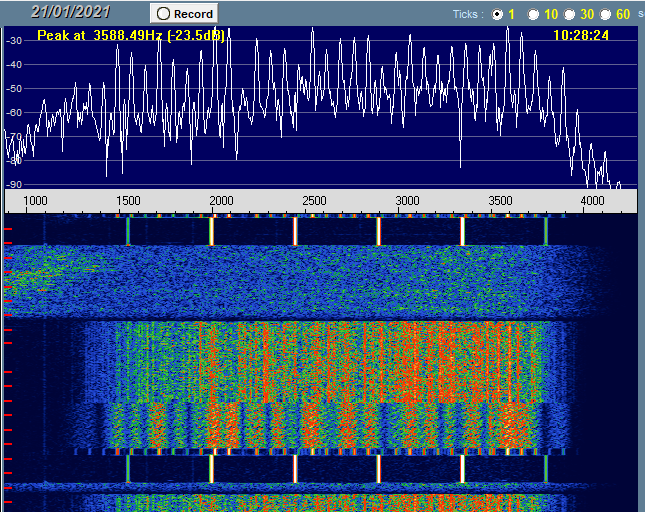645x512 pixels.
Task: Click the 1000 Hz mark on frequency ruler
Action: [35, 201]
